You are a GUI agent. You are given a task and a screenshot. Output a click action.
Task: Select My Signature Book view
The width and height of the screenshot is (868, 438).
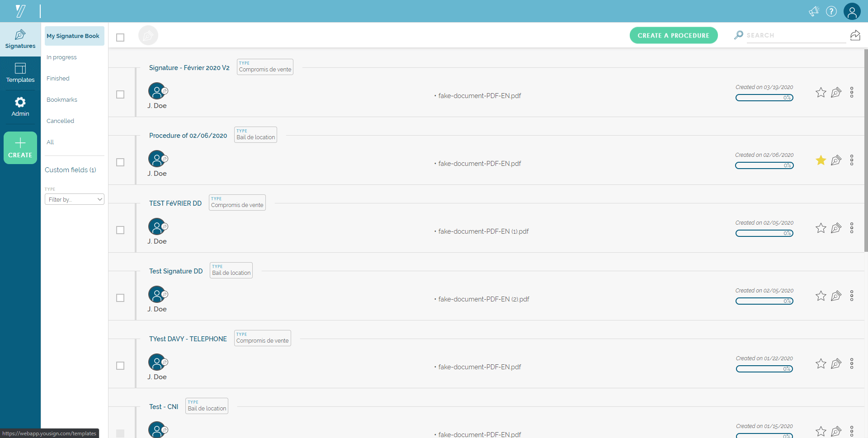point(75,36)
